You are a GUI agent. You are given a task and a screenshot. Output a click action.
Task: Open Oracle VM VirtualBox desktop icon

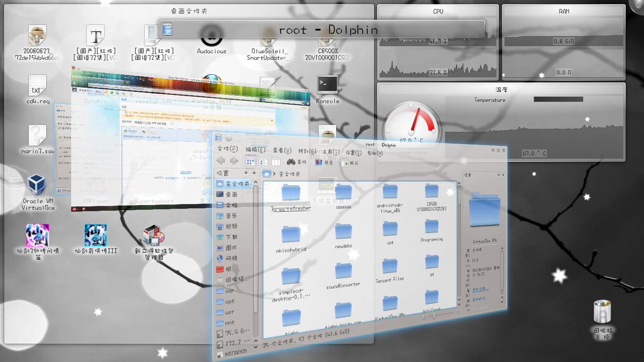pos(38,192)
